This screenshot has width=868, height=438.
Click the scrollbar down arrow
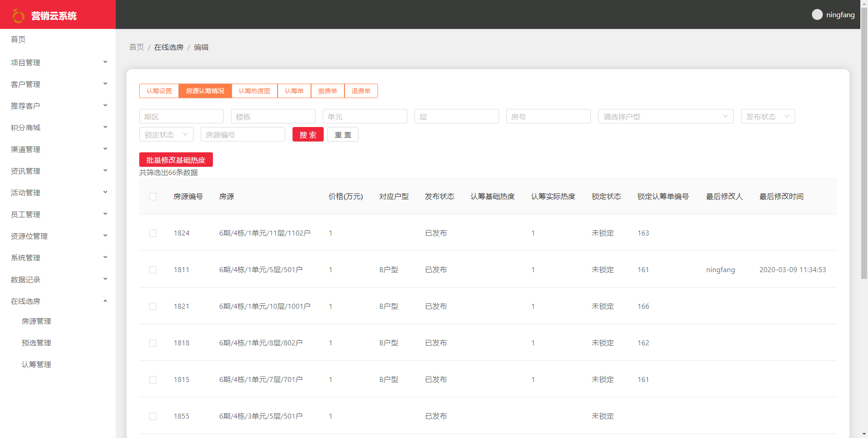(864, 434)
